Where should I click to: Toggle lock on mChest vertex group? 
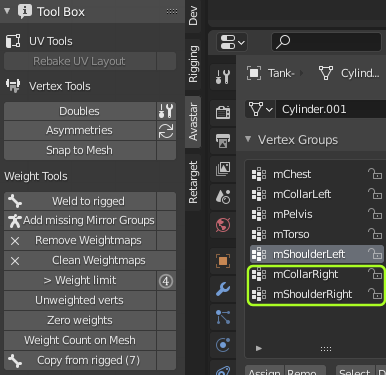point(375,174)
